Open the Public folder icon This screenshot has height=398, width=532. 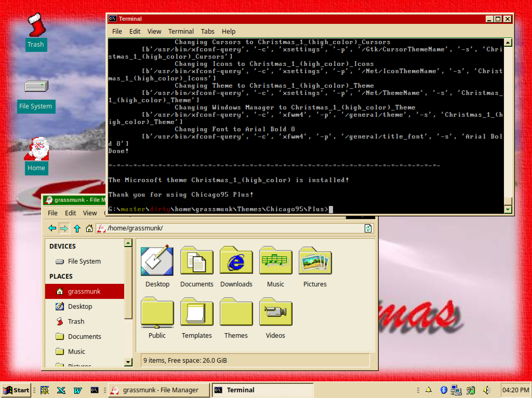tap(157, 312)
